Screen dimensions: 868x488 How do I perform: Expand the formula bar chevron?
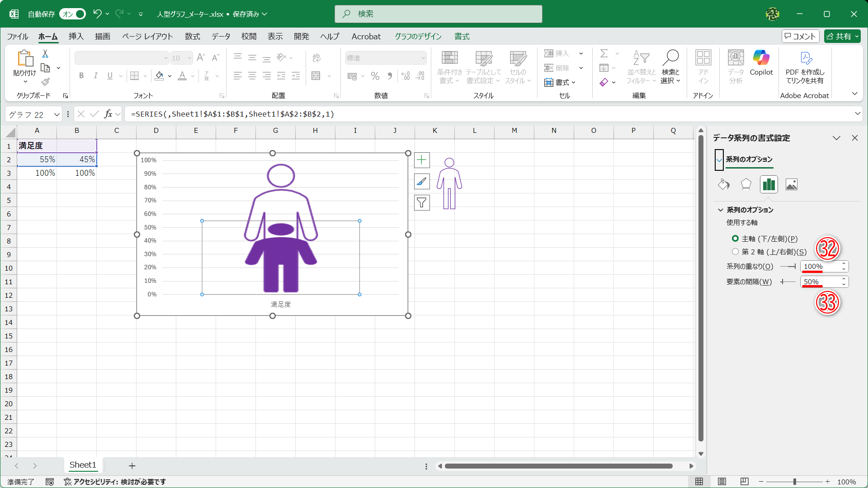pos(857,114)
